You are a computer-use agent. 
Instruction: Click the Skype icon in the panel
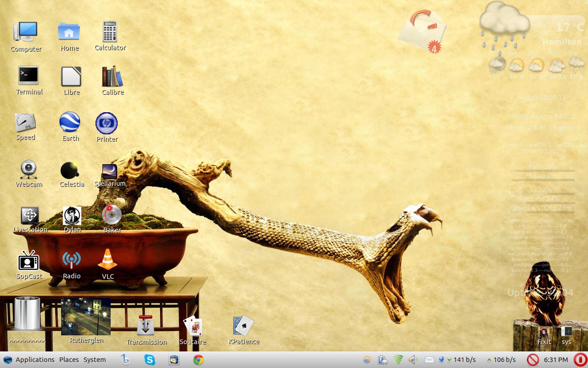(150, 360)
